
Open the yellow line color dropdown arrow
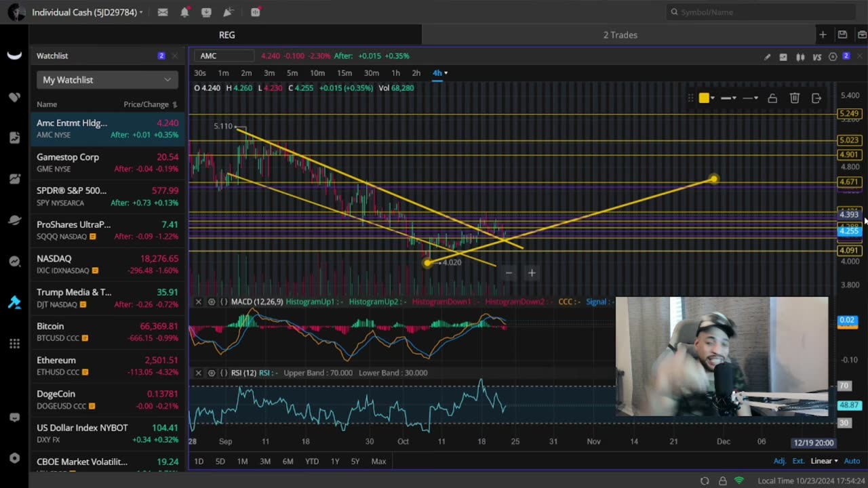coord(713,98)
